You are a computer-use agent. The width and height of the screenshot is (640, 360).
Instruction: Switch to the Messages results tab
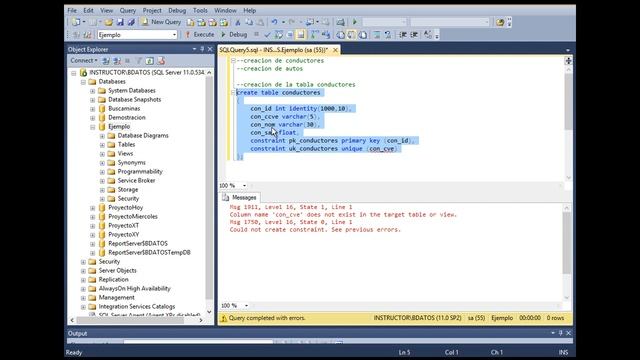click(x=240, y=198)
